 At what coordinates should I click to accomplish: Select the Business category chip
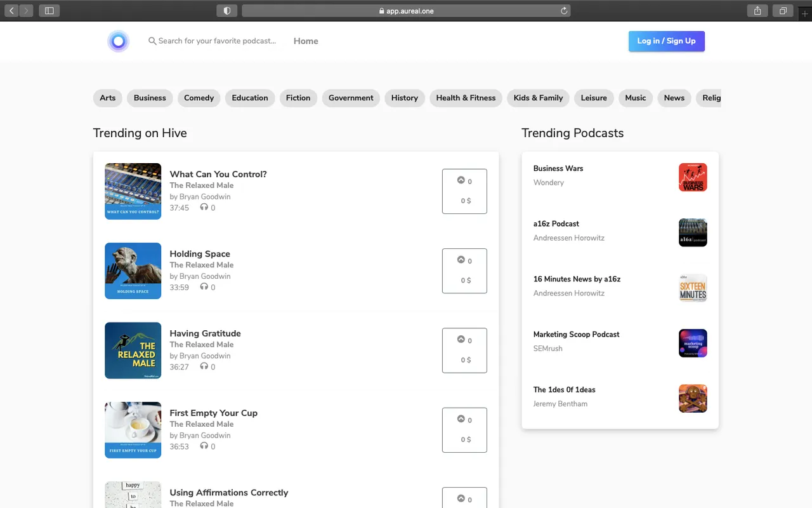[150, 98]
